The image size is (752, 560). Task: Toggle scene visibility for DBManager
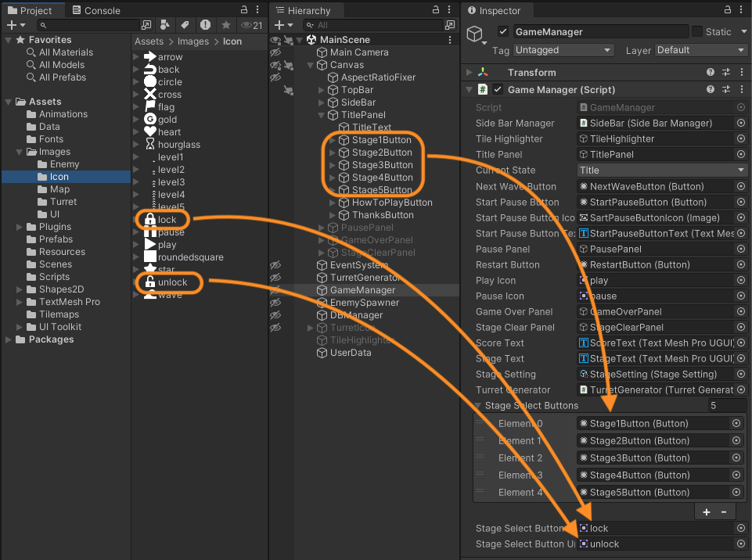pyautogui.click(x=275, y=315)
